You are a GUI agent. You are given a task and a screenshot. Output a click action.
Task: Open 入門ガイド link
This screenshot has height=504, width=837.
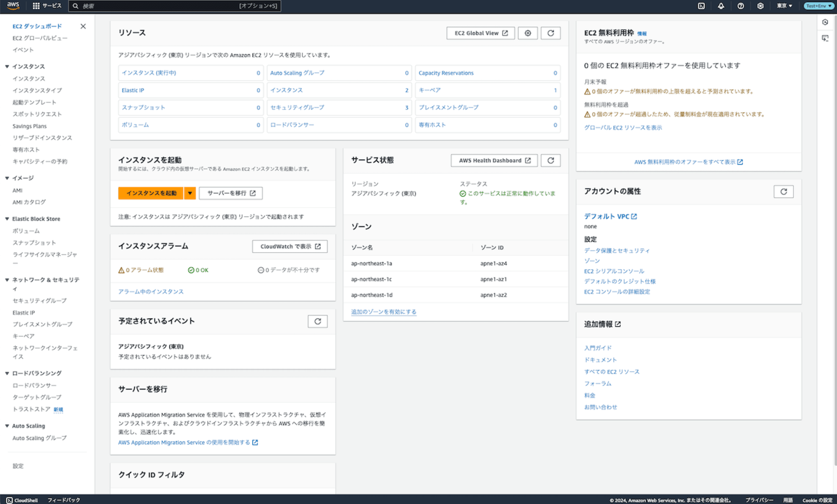(598, 348)
